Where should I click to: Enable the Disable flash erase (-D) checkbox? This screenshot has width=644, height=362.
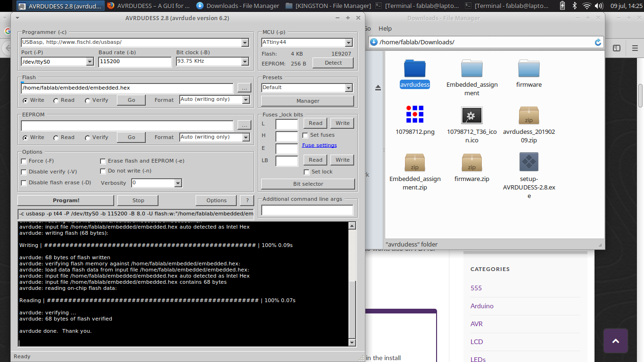click(24, 183)
